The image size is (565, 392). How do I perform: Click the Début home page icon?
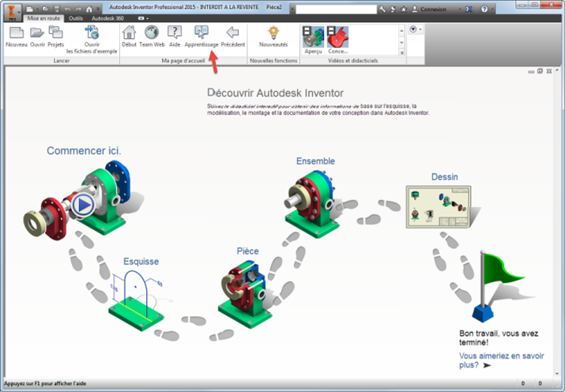pyautogui.click(x=129, y=36)
